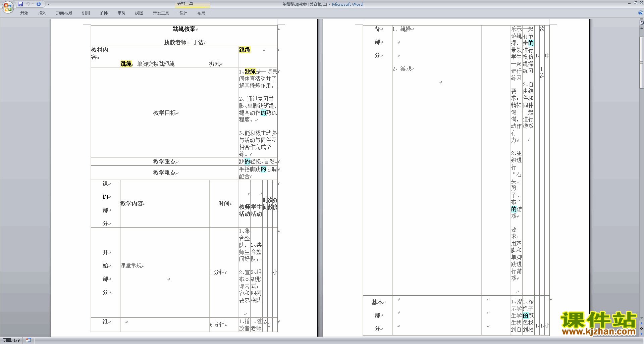The width and height of the screenshot is (644, 344).
Task: Go to the next page
Action: (641, 334)
